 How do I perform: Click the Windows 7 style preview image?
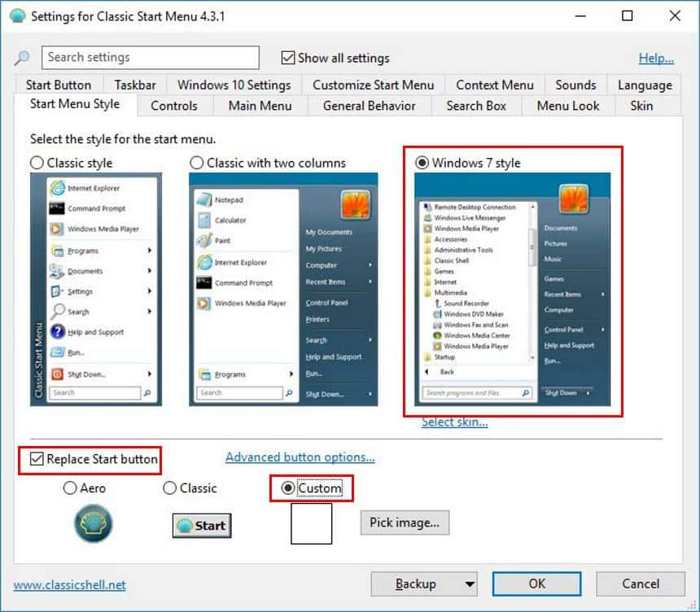point(513,290)
